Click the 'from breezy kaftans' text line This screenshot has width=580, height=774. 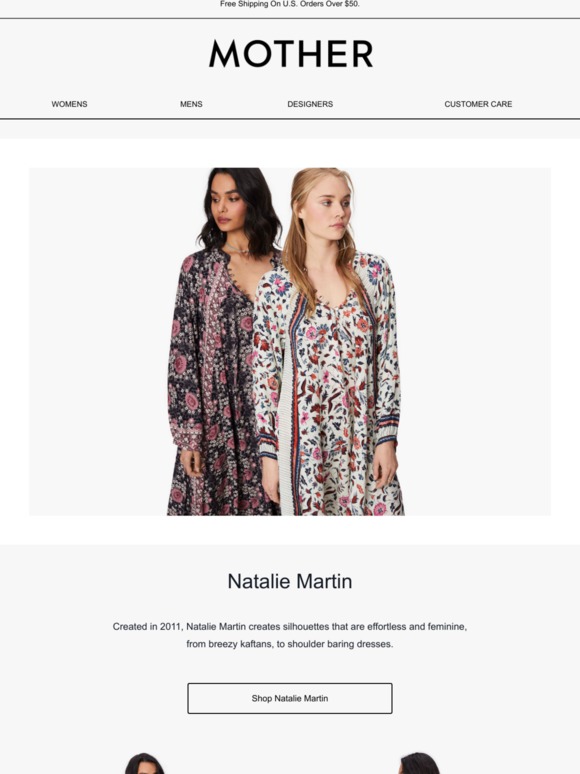tap(290, 644)
